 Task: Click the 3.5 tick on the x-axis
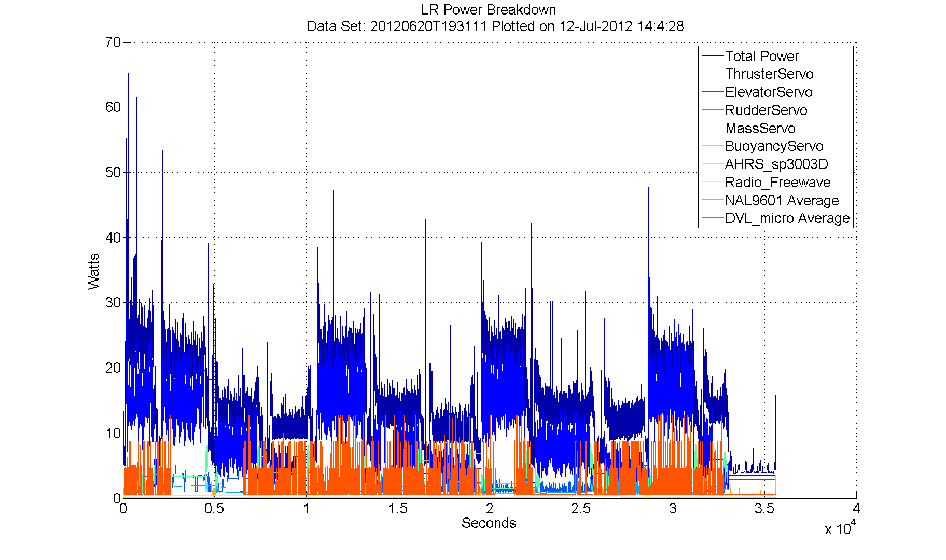(x=764, y=509)
